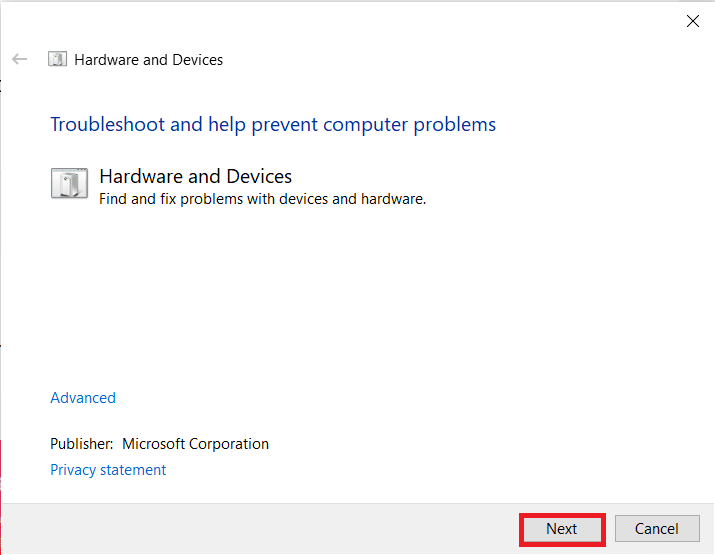The image size is (715, 555).
Task: Click the "Microsoft Corporation" publisher name
Action: tap(196, 444)
